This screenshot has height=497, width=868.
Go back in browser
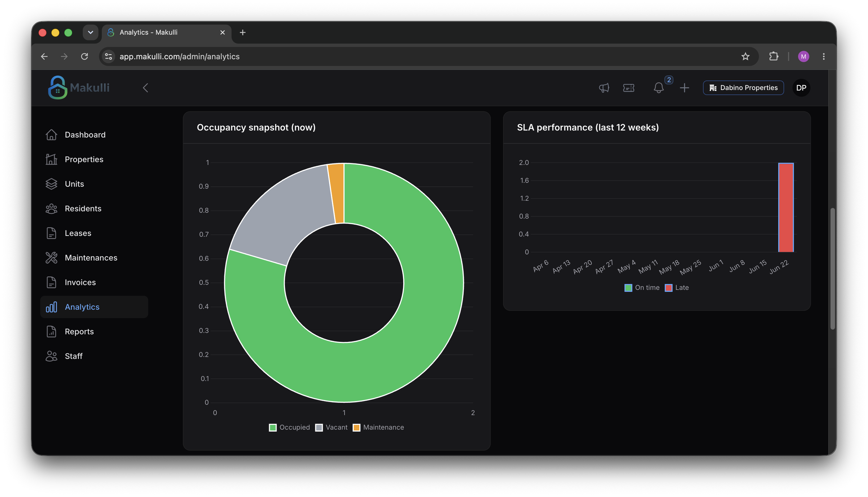click(x=44, y=56)
